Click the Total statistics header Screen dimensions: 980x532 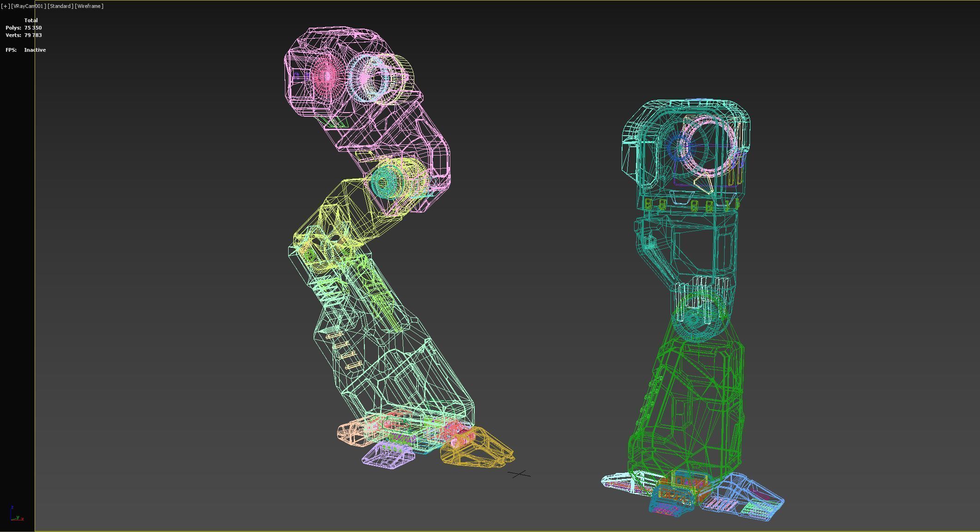click(31, 20)
